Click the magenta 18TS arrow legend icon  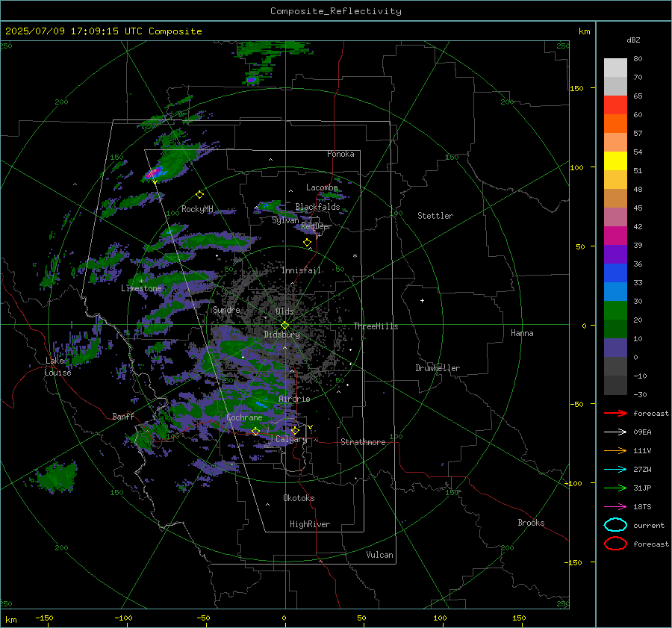click(615, 507)
